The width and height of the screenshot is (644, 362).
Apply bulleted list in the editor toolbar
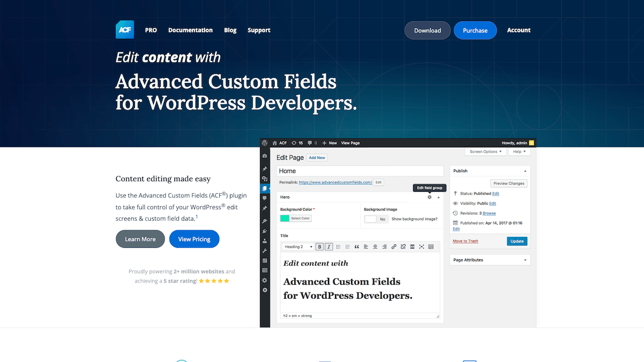[338, 247]
